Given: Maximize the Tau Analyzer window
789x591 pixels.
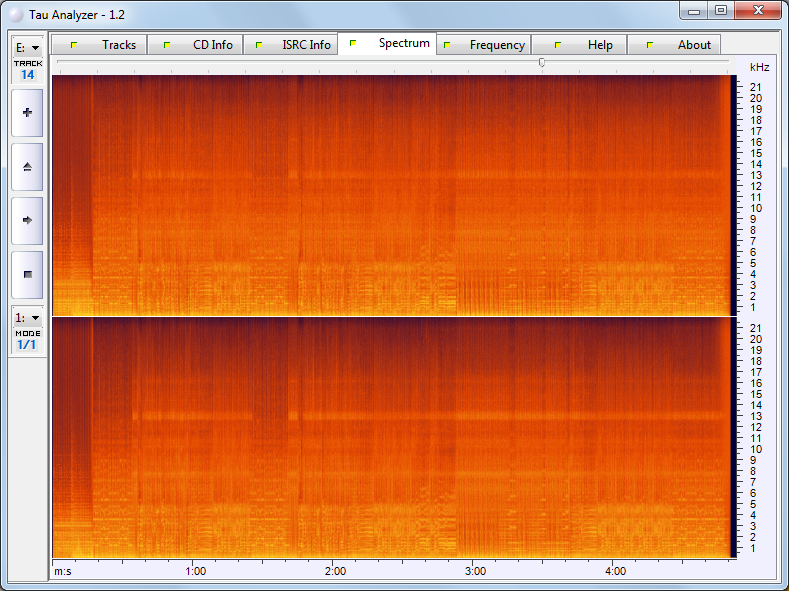Looking at the screenshot, I should click(x=720, y=10).
